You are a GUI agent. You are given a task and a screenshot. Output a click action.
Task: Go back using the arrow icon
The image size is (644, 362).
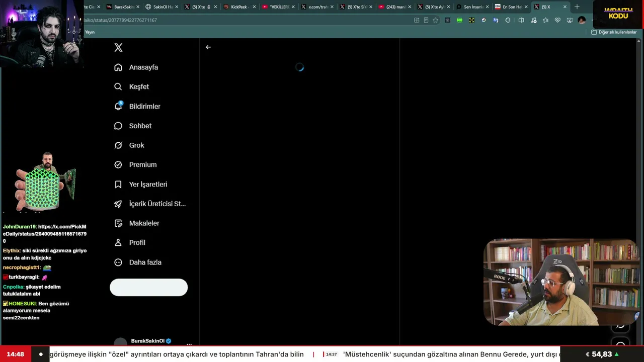point(208,47)
